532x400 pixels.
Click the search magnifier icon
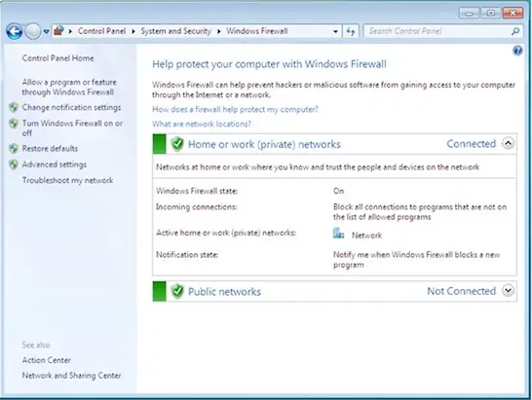click(x=515, y=31)
